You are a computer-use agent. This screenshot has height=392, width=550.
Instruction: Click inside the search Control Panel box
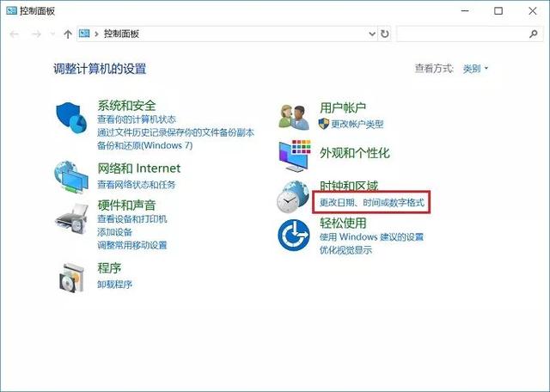point(470,34)
